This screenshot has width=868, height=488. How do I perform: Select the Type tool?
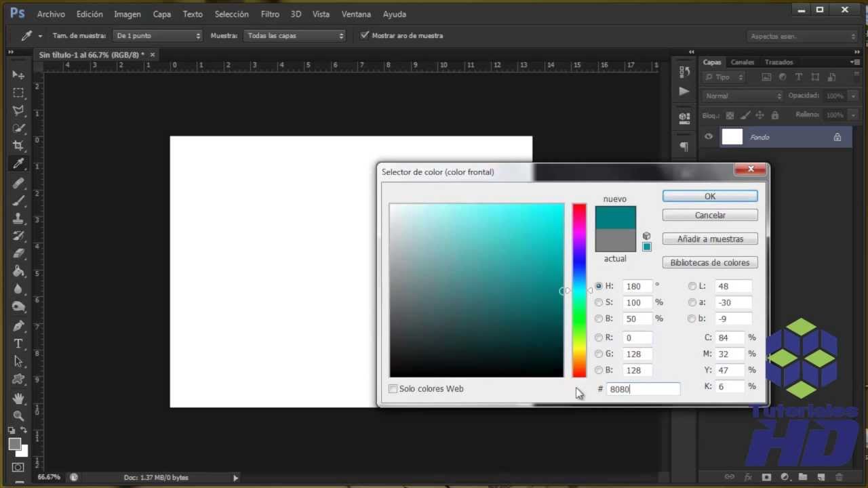pyautogui.click(x=18, y=344)
